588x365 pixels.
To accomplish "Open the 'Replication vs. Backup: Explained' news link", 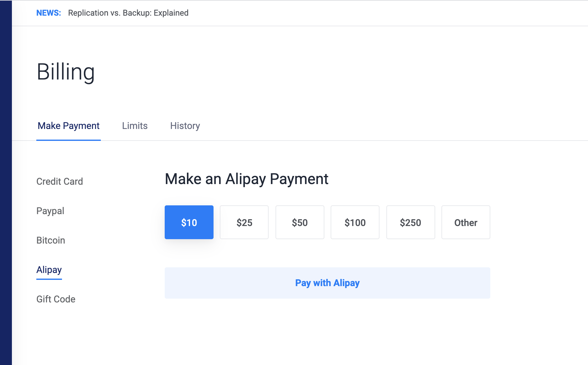I will click(128, 13).
